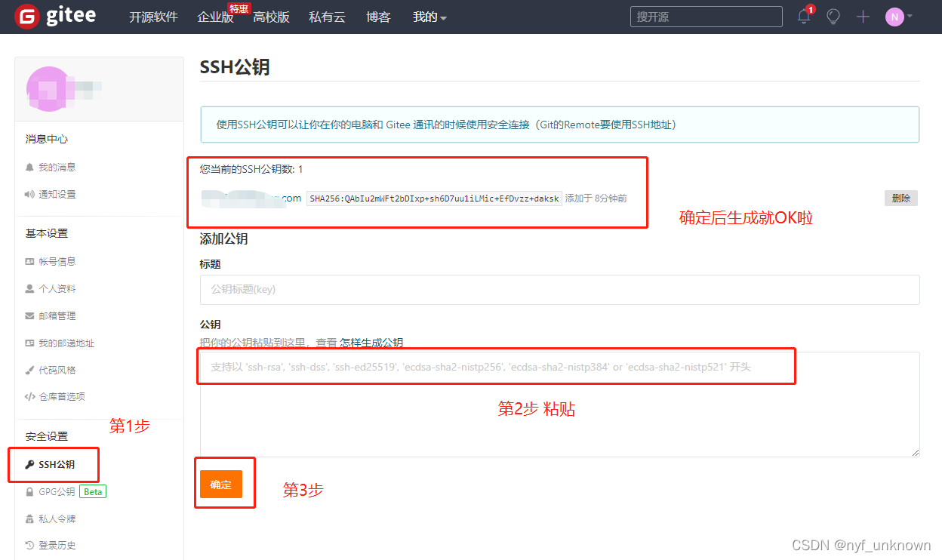Click the 特惠 badge on 企业版
Screen dimensions: 942x560
(x=239, y=8)
